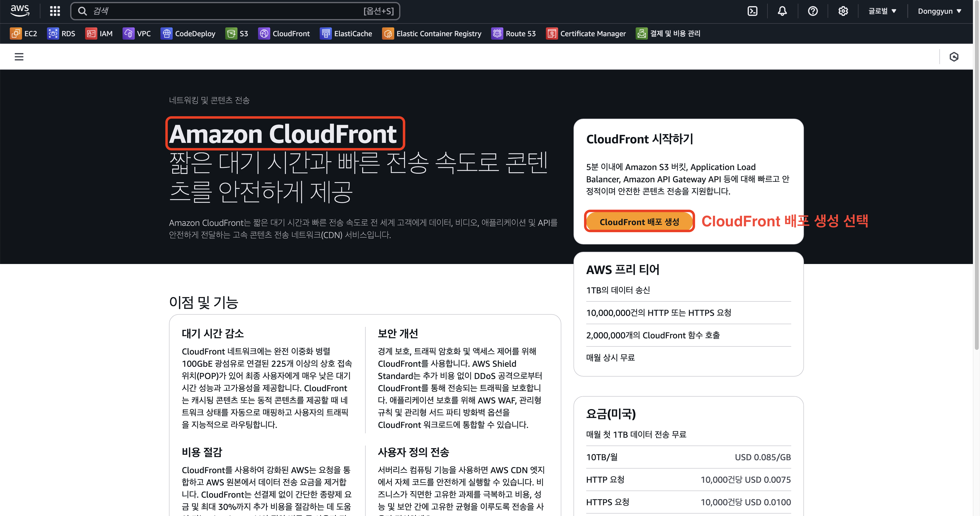
Task: Click the 결제 및 비용 관리 icon
Action: point(642,34)
